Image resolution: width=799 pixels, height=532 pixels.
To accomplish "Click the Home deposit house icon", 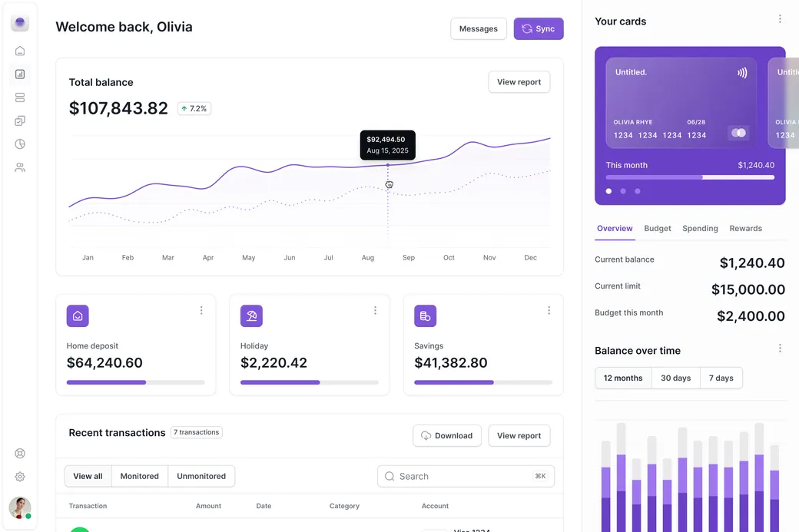I will pyautogui.click(x=78, y=316).
